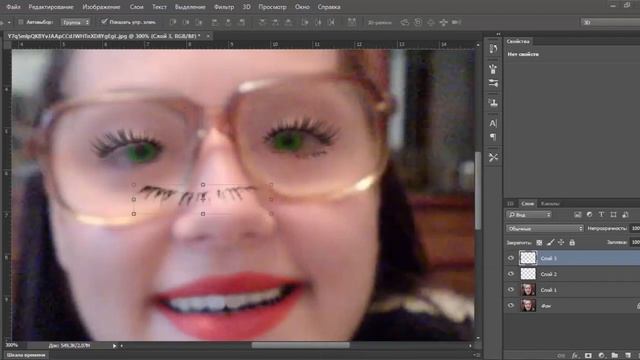This screenshot has width=640, height=360.
Task: Open the Просмотр menu
Action: (x=272, y=7)
